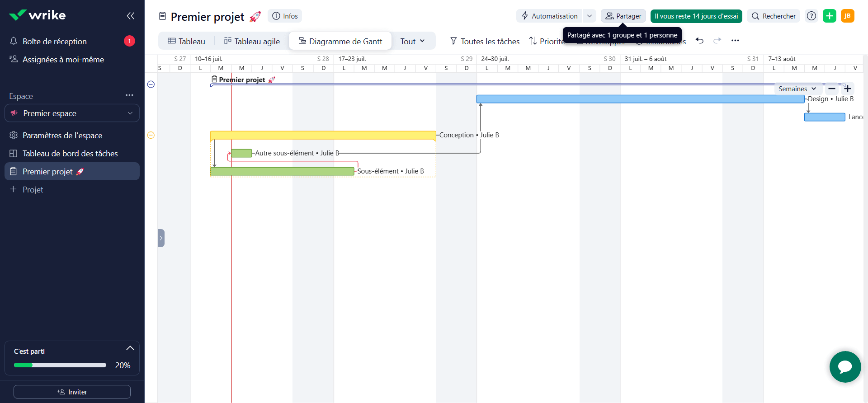
Task: Open the help question mark icon
Action: coord(811,16)
